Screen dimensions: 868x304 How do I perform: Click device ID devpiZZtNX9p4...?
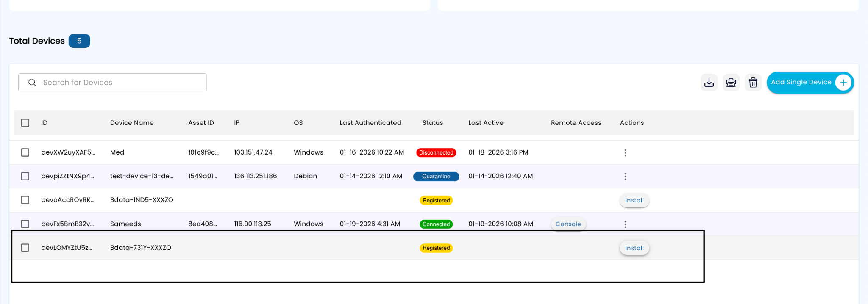[x=68, y=176]
